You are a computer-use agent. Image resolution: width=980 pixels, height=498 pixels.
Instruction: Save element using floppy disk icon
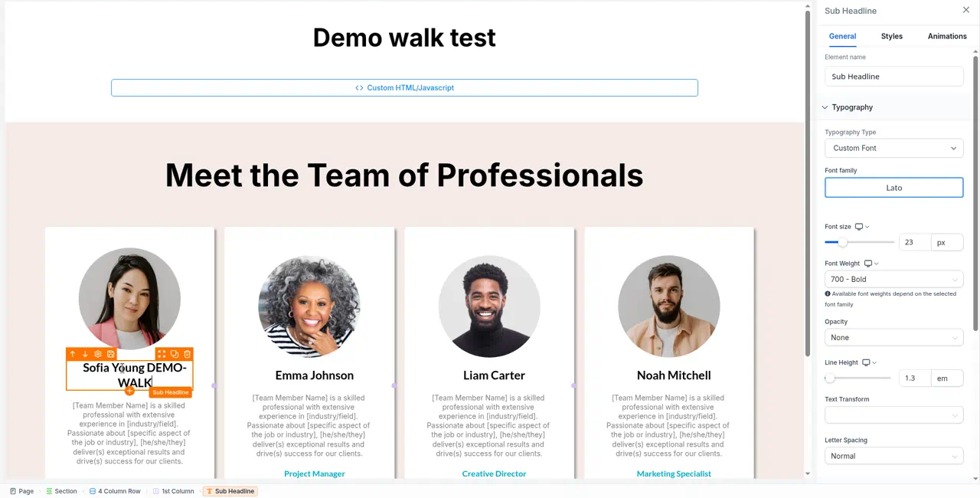(x=110, y=354)
